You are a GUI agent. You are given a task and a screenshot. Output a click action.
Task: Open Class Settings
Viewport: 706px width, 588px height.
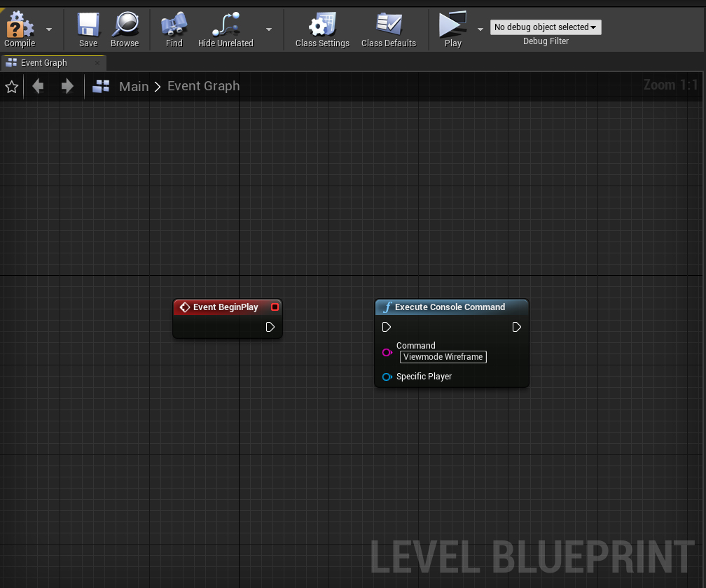click(x=322, y=29)
